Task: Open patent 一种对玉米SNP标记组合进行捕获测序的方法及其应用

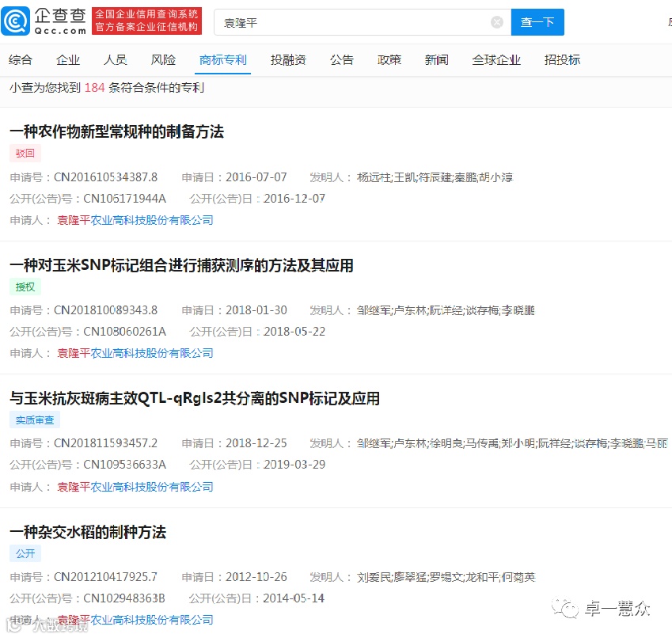Action: tap(181, 265)
